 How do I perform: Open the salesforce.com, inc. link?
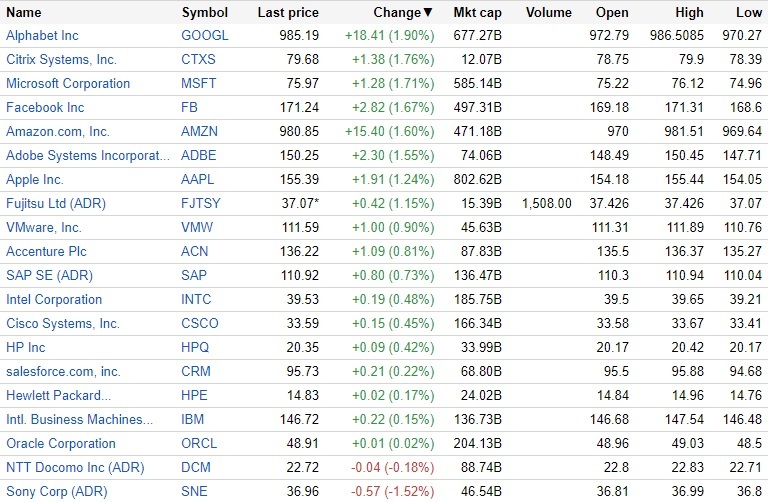point(63,372)
